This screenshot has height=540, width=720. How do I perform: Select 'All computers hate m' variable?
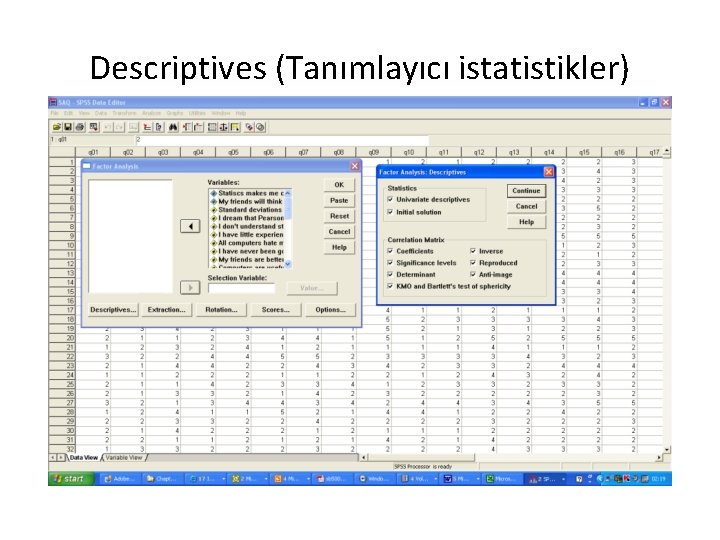click(247, 243)
